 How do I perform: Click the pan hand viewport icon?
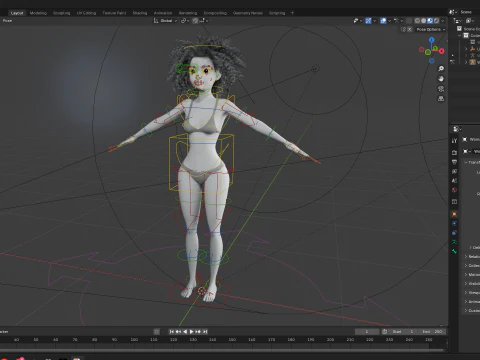441,79
